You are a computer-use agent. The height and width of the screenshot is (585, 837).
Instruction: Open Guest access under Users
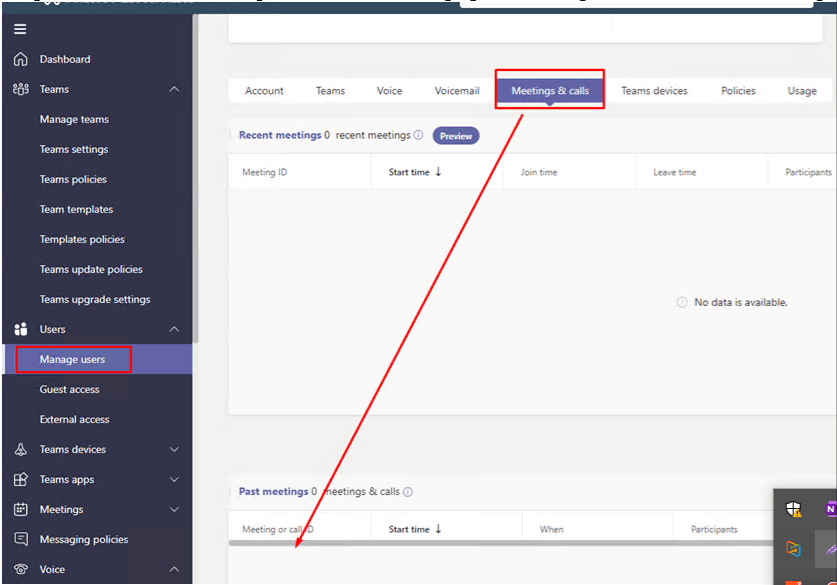[x=69, y=389]
